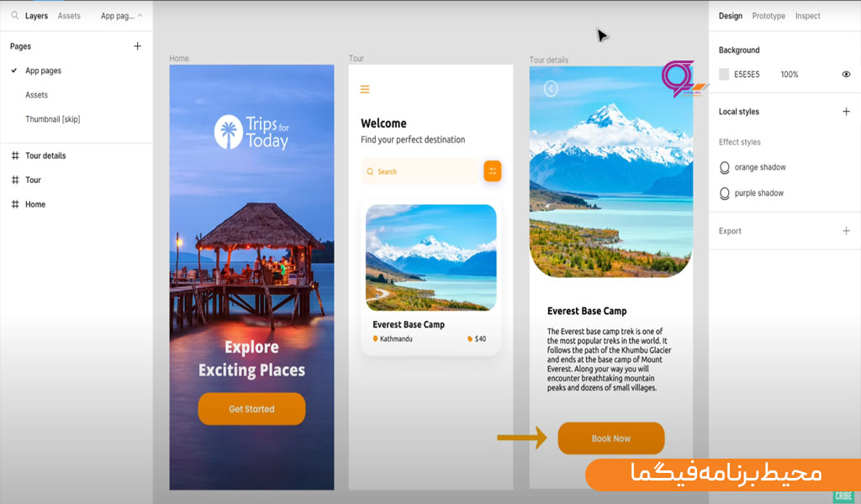Click the E5E5E5 background color swatch
The image size is (861, 504).
tap(724, 74)
